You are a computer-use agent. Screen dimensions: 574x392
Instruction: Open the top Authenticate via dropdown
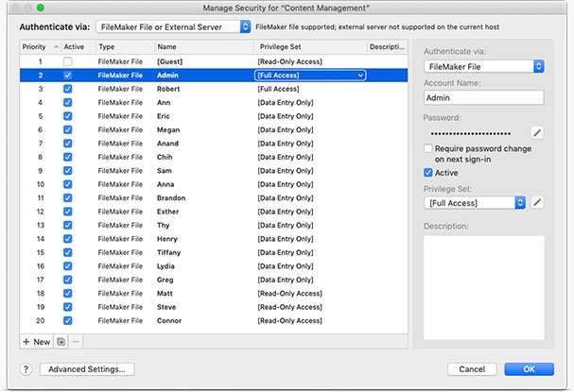[173, 27]
